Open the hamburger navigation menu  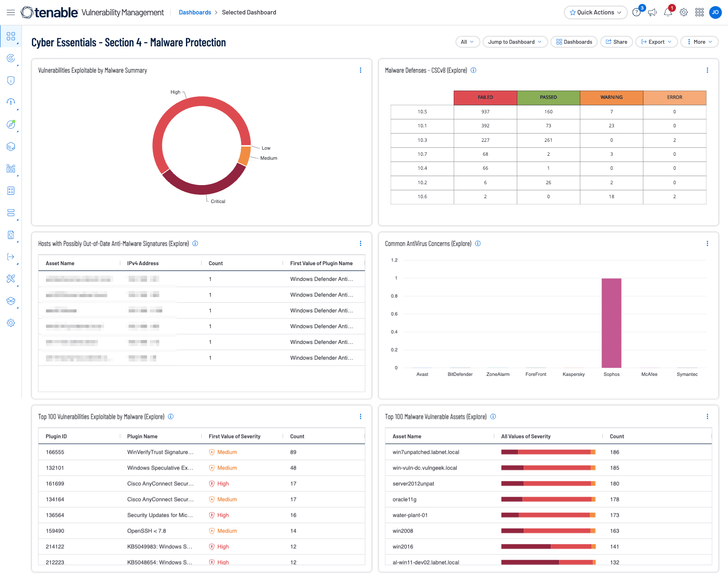coord(11,12)
